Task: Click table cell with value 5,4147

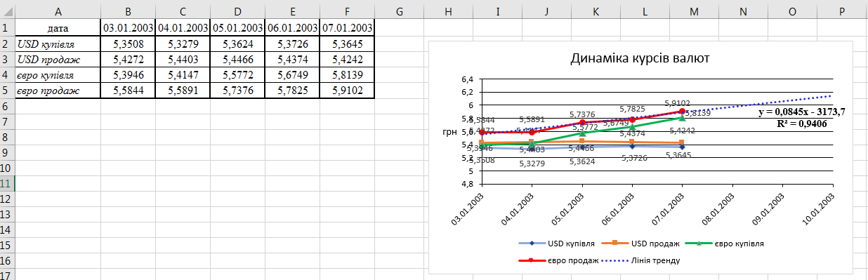Action: pos(183,74)
